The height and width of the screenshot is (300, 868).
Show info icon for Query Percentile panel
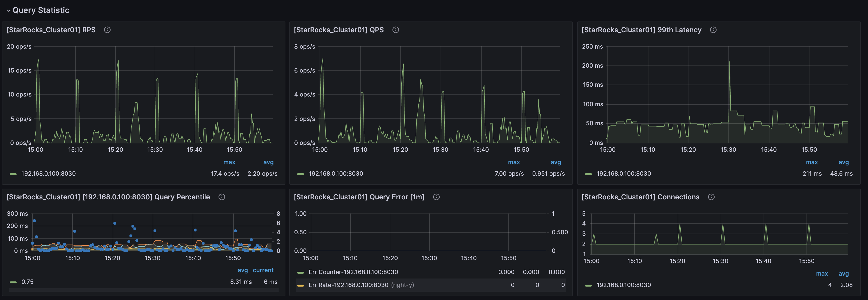[x=222, y=197]
